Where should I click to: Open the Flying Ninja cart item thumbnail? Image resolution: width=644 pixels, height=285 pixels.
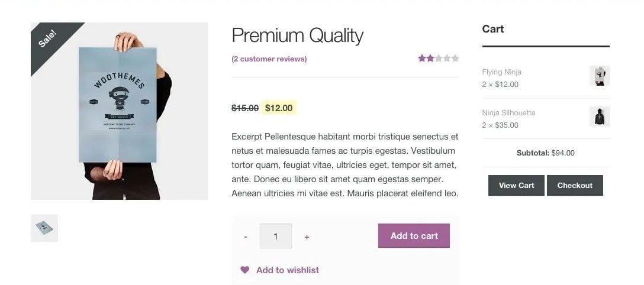tap(599, 76)
